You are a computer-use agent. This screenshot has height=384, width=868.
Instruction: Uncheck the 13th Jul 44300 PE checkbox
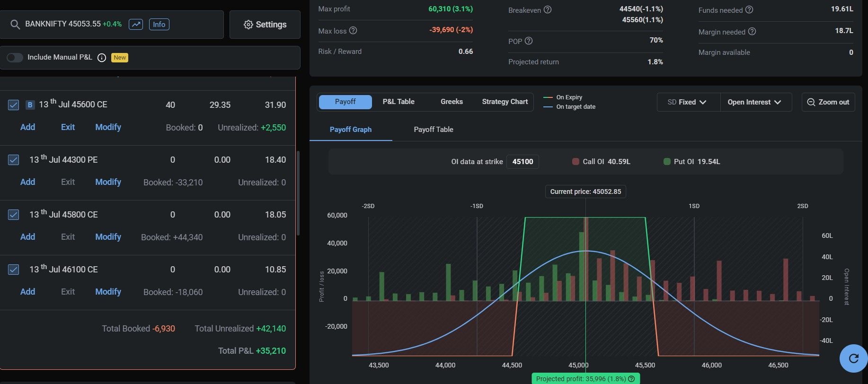[x=14, y=160]
